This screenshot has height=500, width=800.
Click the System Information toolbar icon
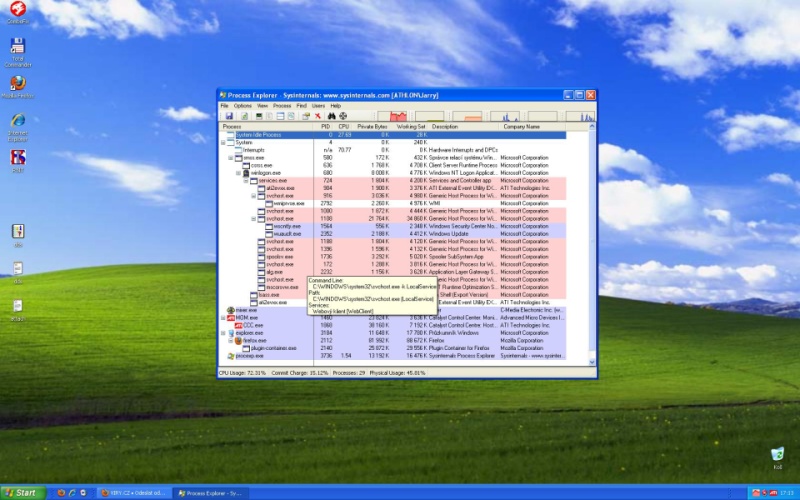[256, 116]
